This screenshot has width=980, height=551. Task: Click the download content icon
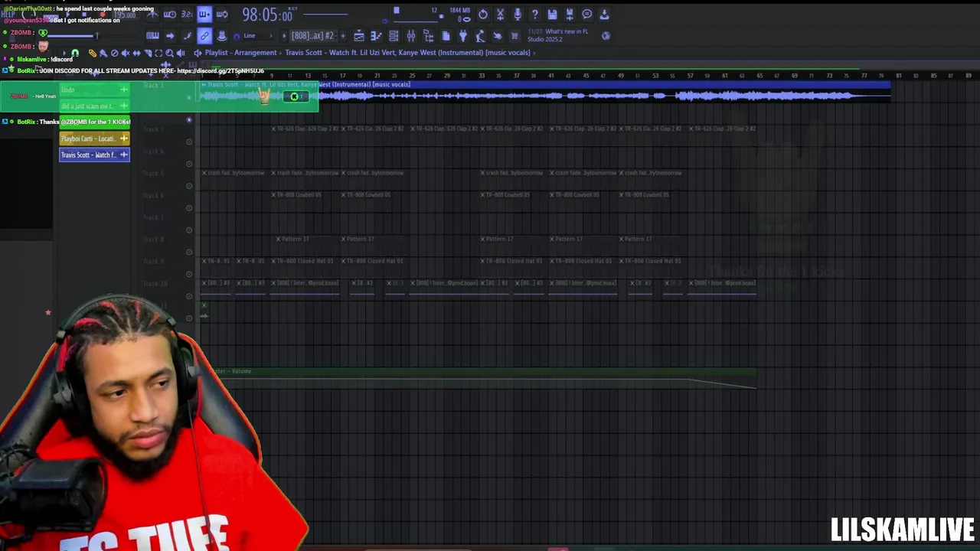coord(604,15)
